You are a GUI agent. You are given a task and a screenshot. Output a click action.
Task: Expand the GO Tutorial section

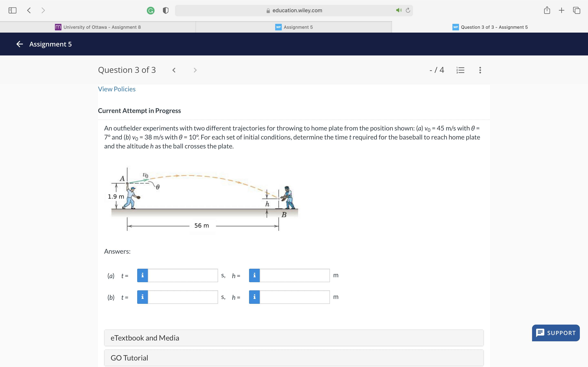pyautogui.click(x=129, y=358)
